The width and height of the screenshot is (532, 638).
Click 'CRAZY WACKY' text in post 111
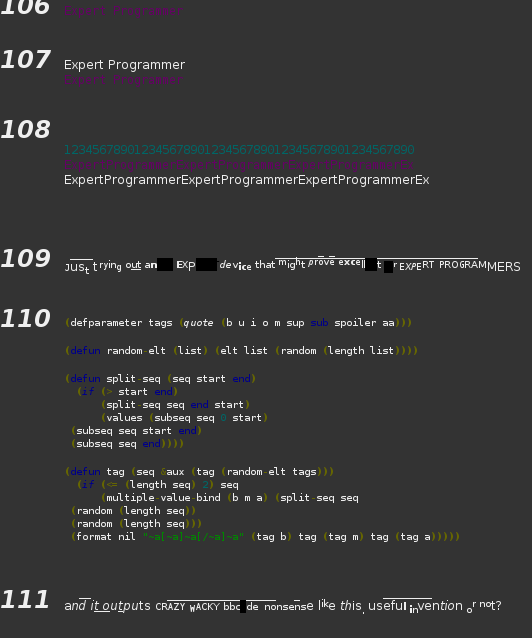[188, 607]
